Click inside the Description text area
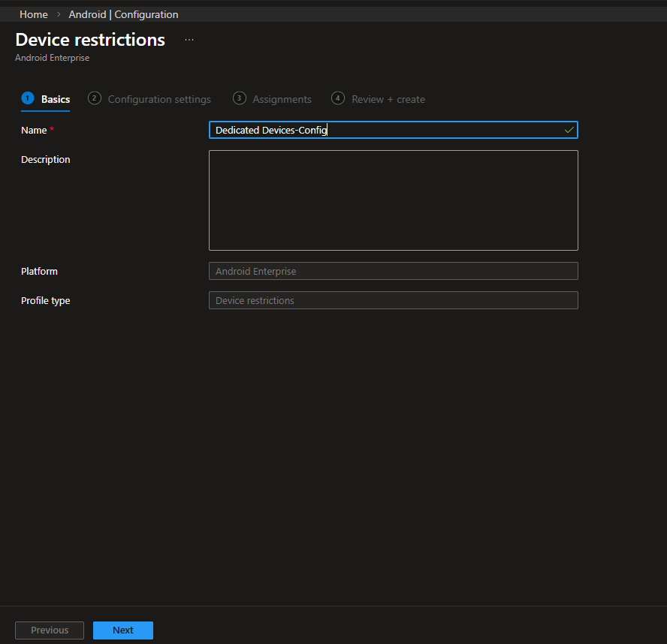This screenshot has width=667, height=644. [x=393, y=200]
